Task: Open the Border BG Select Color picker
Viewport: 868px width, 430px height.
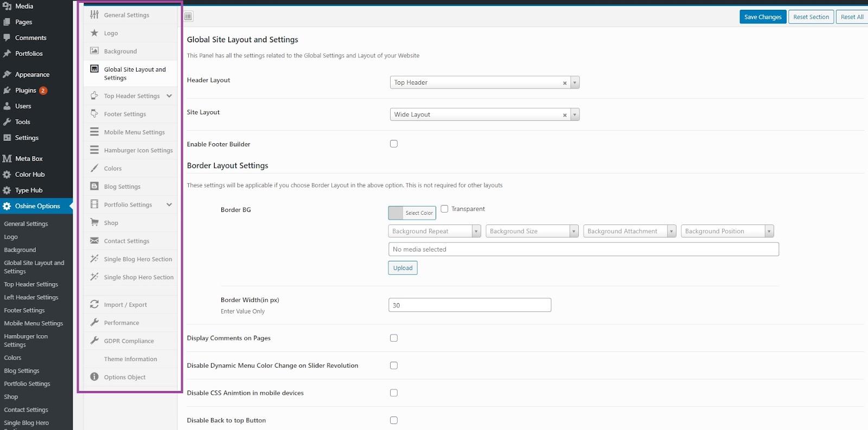Action: tap(412, 213)
